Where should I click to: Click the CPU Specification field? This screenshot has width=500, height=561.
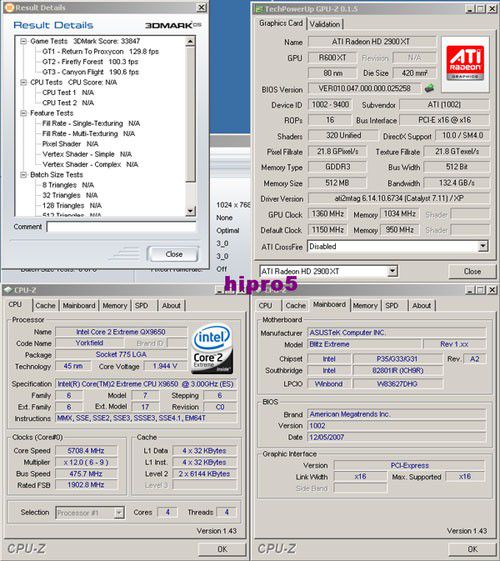coord(146,384)
